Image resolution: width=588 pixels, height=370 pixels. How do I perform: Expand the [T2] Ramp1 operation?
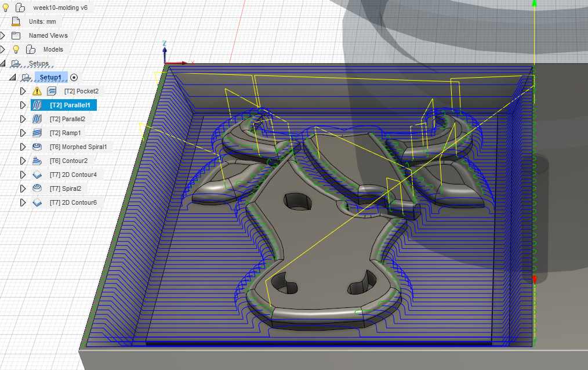[23, 133]
